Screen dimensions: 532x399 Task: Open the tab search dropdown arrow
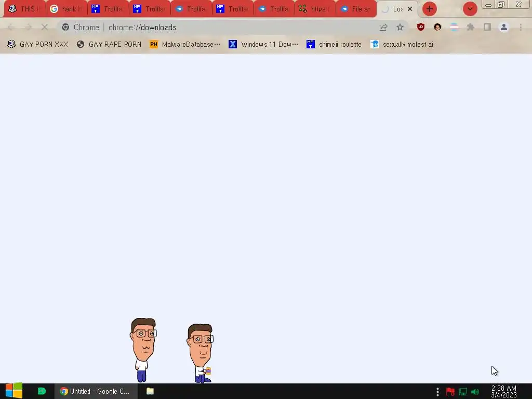[470, 9]
